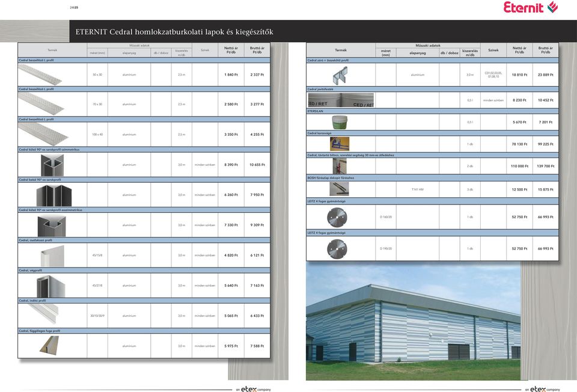Click the gross price 139 700 Ft
Viewport: 577px width, 392px height.
click(x=546, y=166)
